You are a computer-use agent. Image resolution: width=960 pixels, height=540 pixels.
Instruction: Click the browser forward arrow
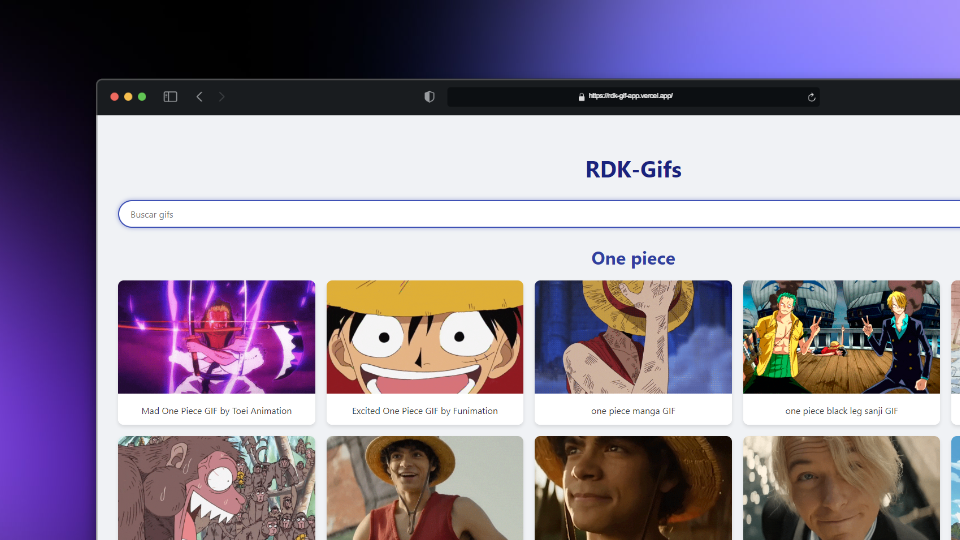[222, 97]
